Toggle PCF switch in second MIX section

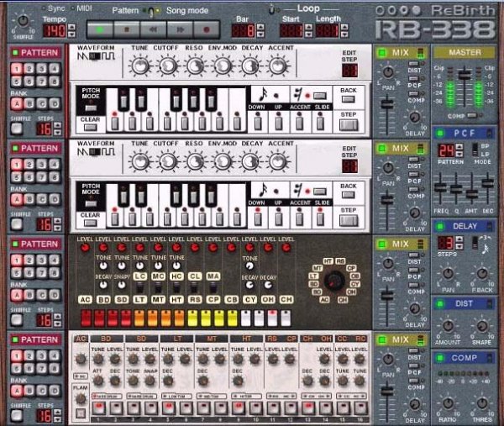click(412, 175)
